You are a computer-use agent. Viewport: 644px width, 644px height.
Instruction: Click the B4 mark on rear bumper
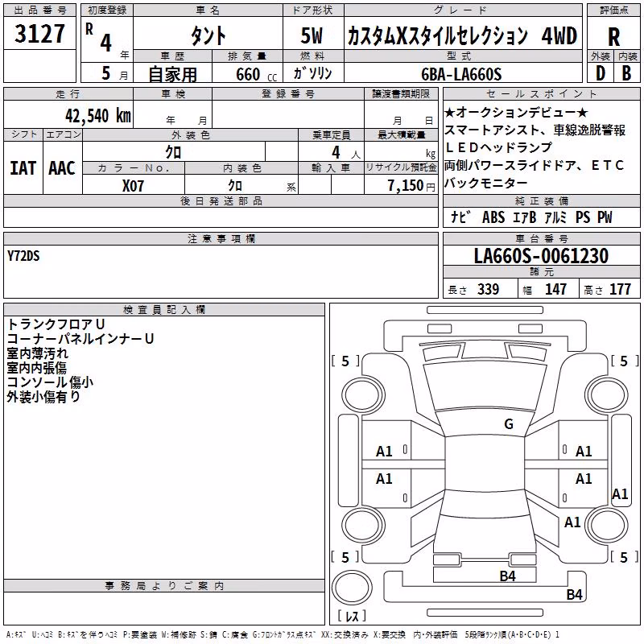[x=574, y=594]
